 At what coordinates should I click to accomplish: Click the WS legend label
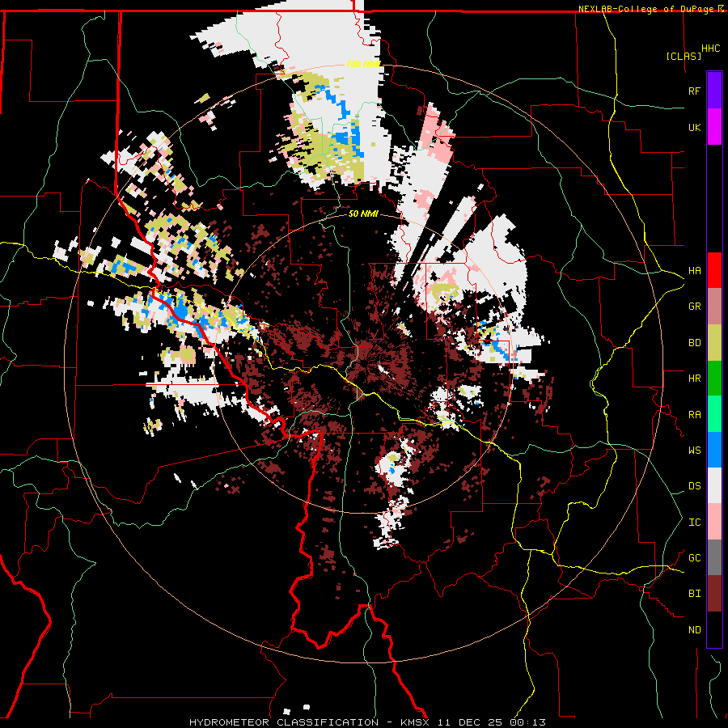pos(694,451)
